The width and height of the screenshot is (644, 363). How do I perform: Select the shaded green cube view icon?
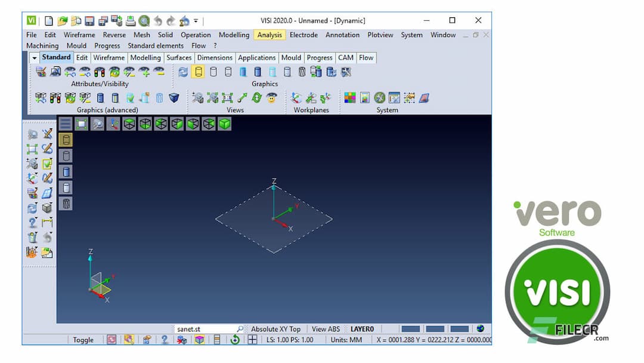pyautogui.click(x=225, y=124)
